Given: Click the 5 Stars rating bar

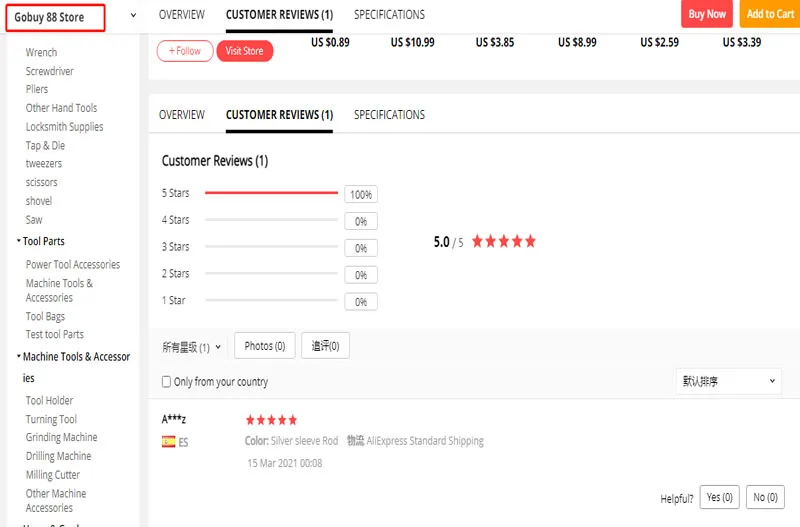Looking at the screenshot, I should coord(271,193).
